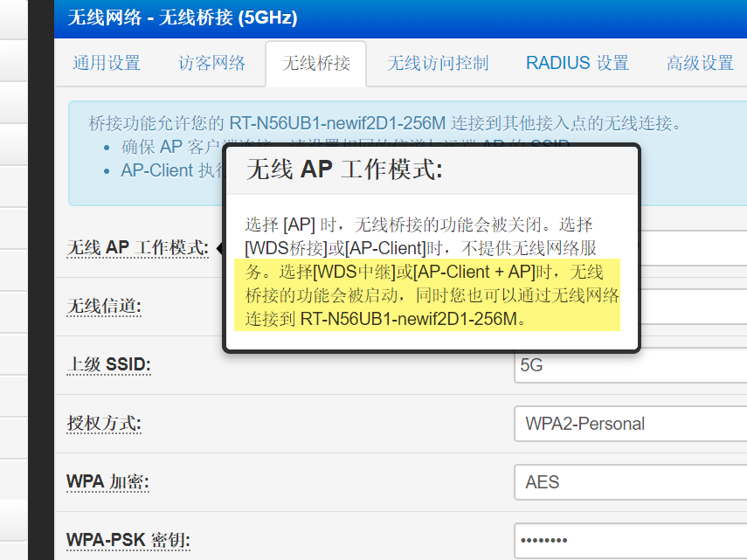The image size is (747, 560).
Task: Go to the 无线访问控制 tab
Action: (438, 63)
